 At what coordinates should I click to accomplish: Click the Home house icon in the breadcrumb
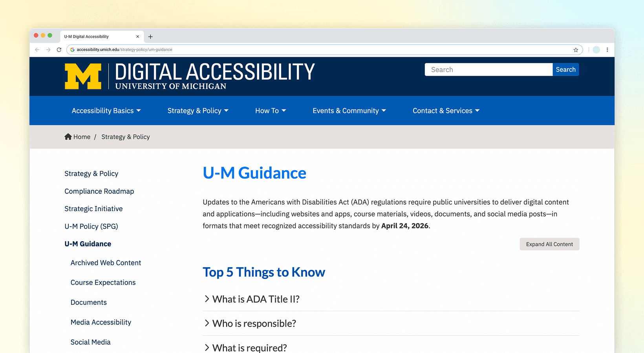coord(68,136)
